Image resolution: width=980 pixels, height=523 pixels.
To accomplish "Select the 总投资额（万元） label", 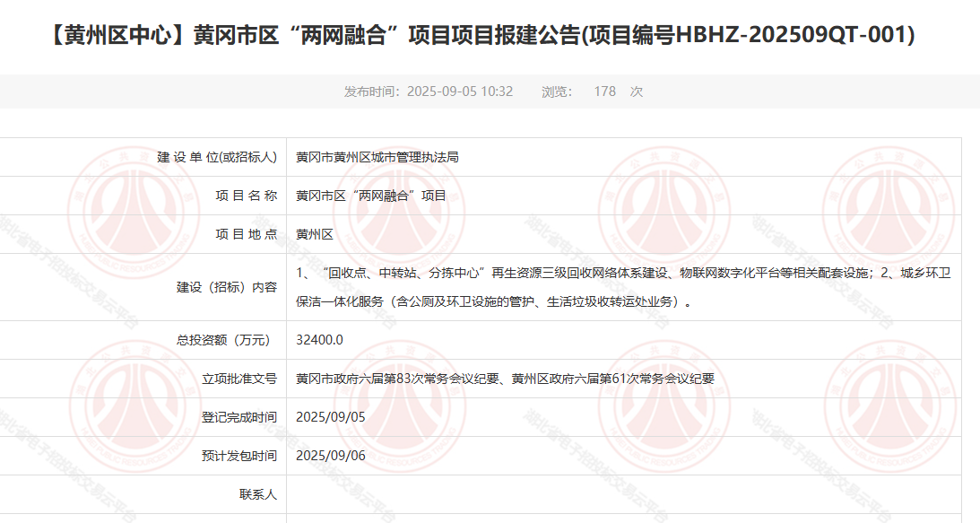I will [x=222, y=340].
